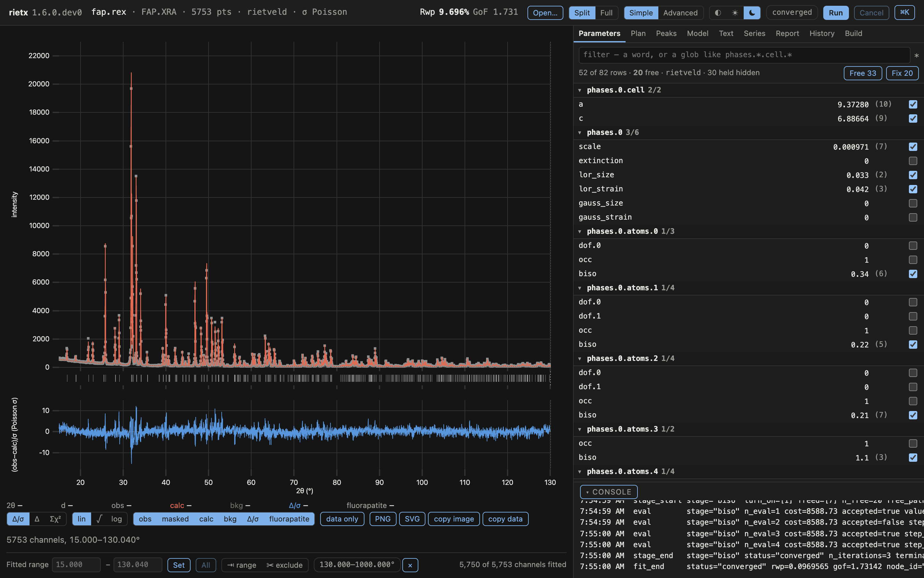Export the plot as SVG

coord(412,519)
